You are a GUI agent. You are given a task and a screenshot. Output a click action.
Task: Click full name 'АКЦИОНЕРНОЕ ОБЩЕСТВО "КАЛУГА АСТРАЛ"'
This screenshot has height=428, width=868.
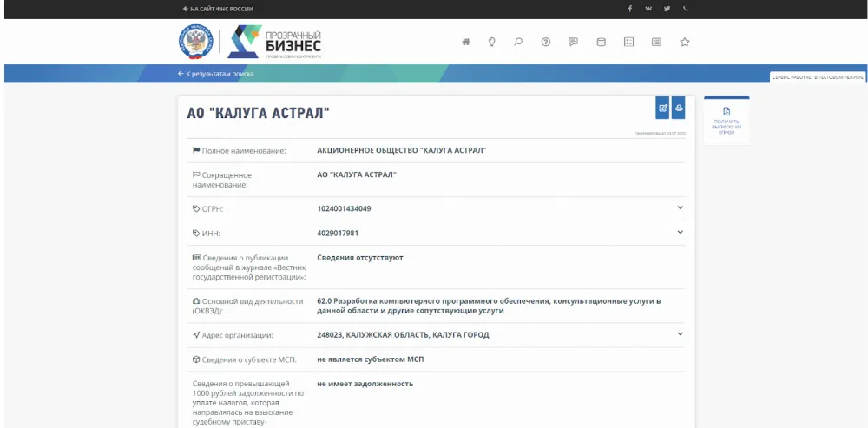click(x=402, y=150)
